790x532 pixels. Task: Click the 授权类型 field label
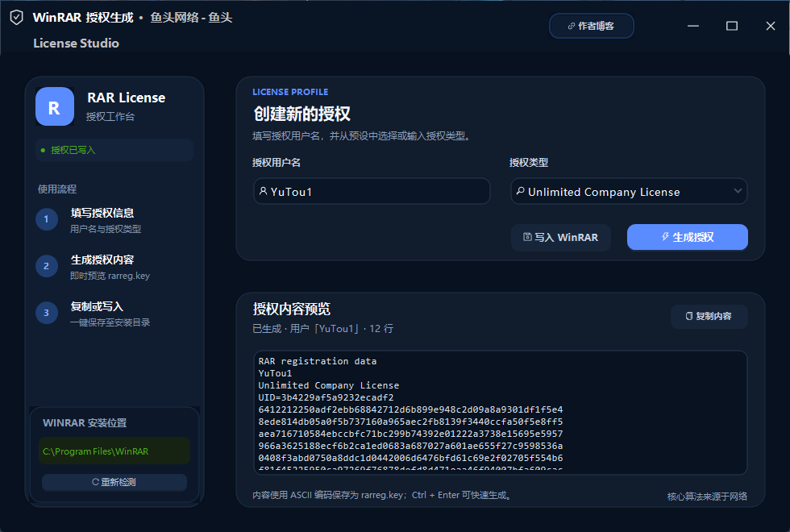pos(529,163)
